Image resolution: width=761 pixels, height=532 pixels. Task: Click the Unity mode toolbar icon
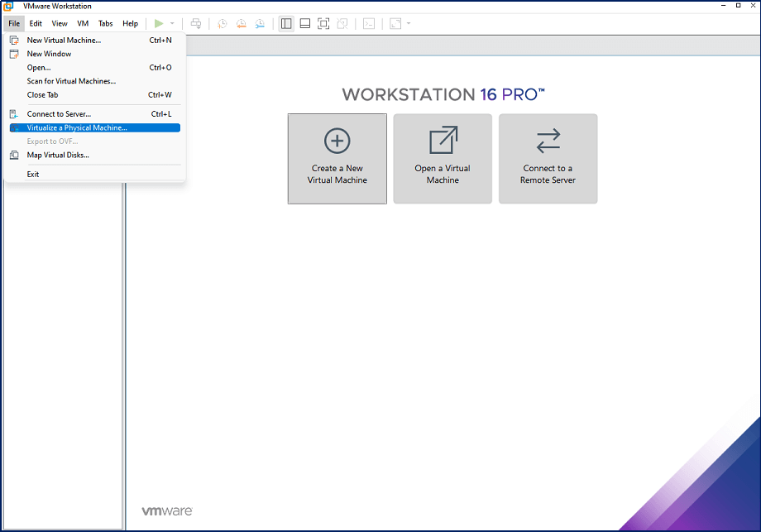point(342,24)
